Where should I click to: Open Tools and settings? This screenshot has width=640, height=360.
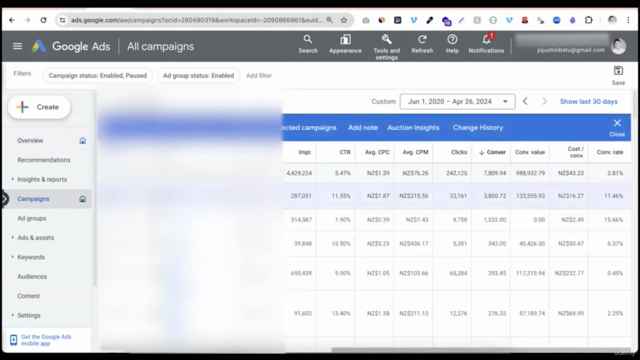387,47
